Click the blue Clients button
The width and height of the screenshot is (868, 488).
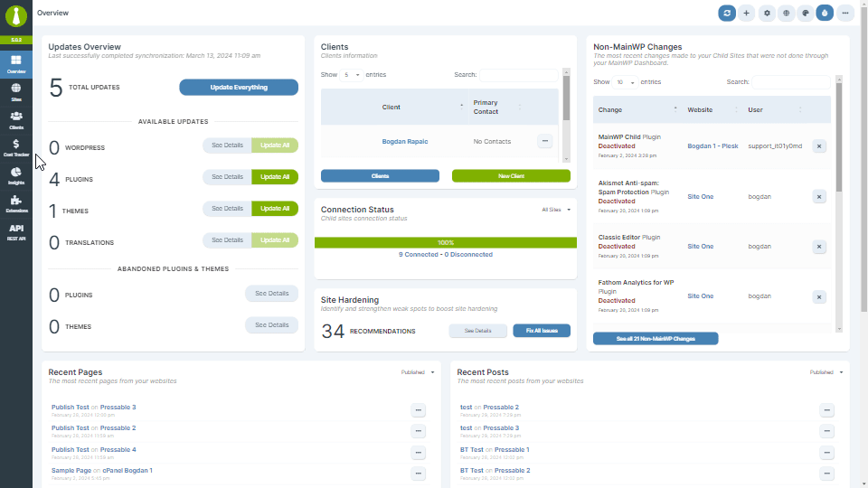(380, 176)
